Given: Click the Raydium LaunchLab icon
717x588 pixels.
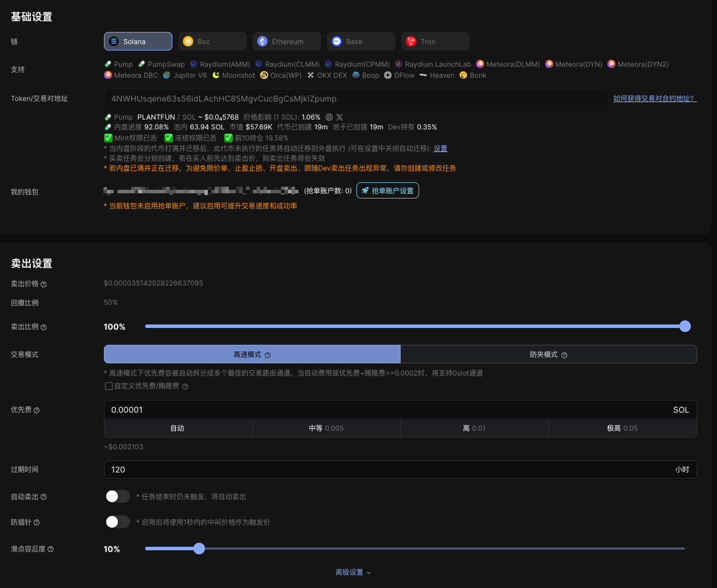Looking at the screenshot, I should (x=399, y=64).
